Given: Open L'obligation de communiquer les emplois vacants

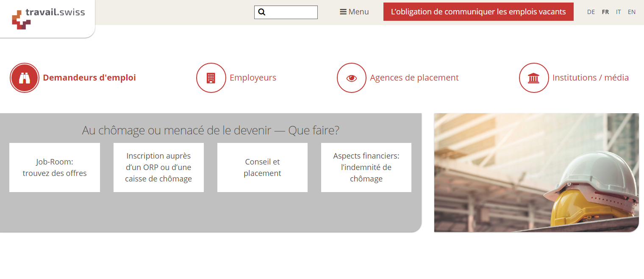Looking at the screenshot, I should [x=478, y=11].
